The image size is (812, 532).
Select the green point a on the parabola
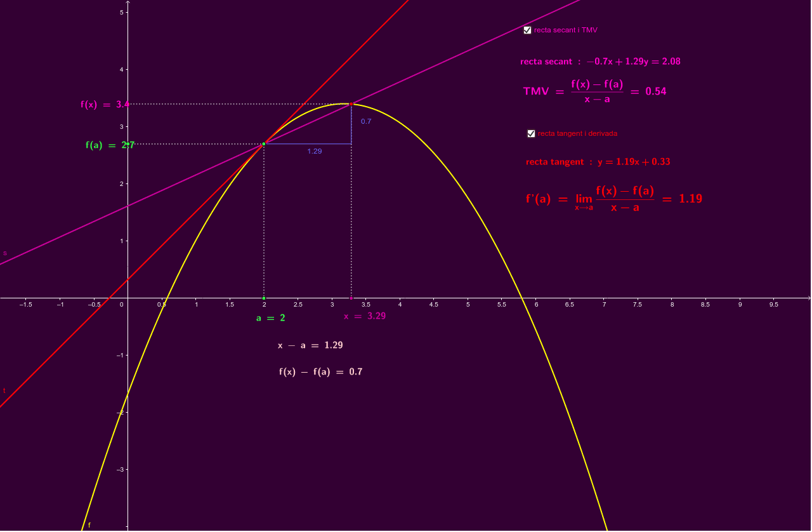coord(264,144)
